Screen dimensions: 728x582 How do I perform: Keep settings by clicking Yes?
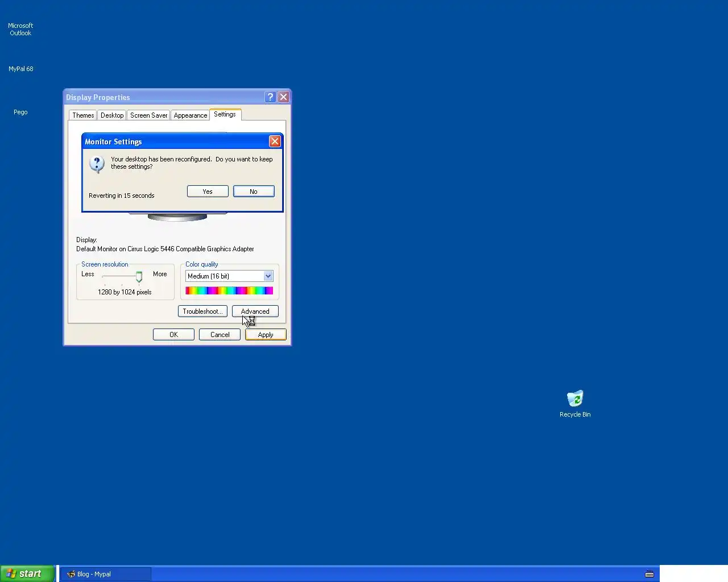208,192
